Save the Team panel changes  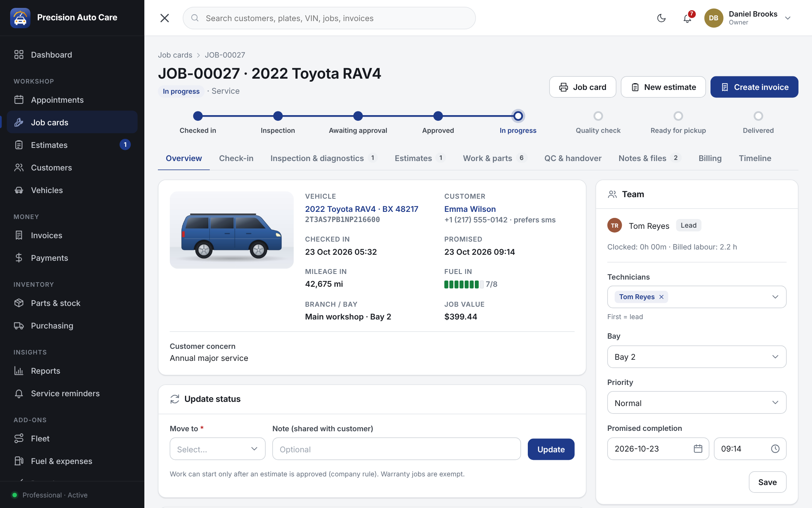[x=767, y=482]
